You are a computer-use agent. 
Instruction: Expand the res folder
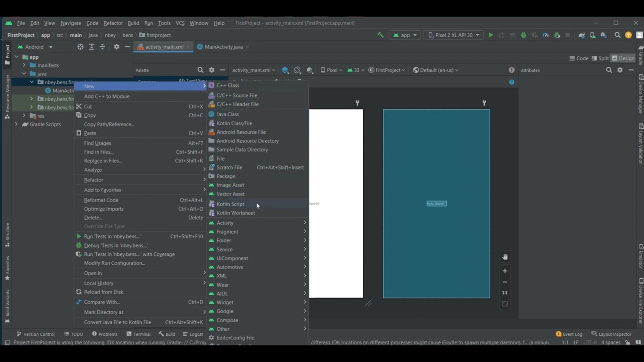(24, 116)
